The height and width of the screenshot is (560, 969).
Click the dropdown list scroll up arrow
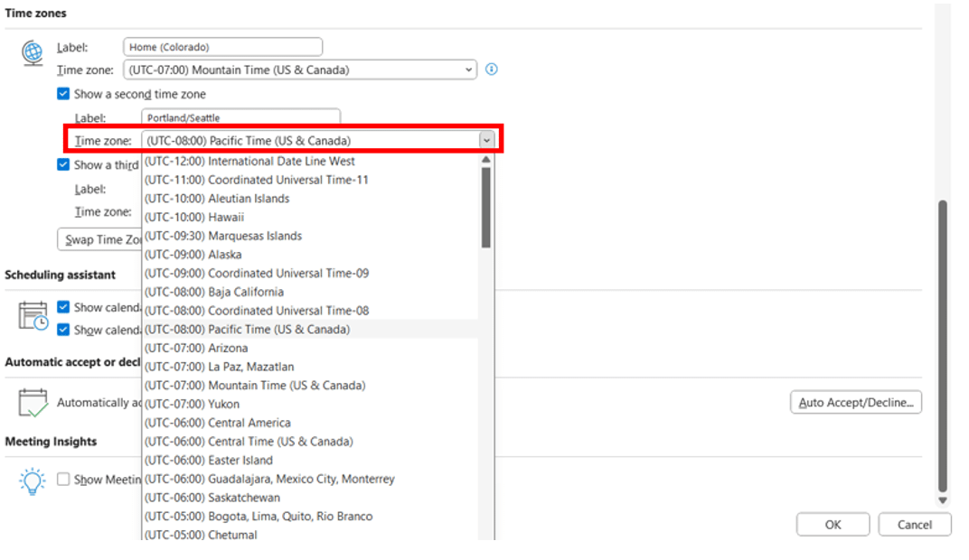coord(486,160)
